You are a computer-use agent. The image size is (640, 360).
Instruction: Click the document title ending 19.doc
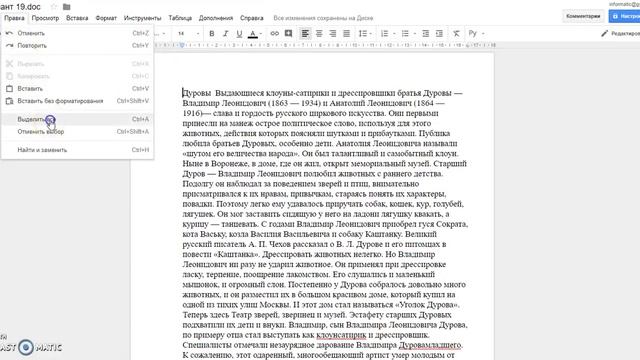(x=20, y=7)
